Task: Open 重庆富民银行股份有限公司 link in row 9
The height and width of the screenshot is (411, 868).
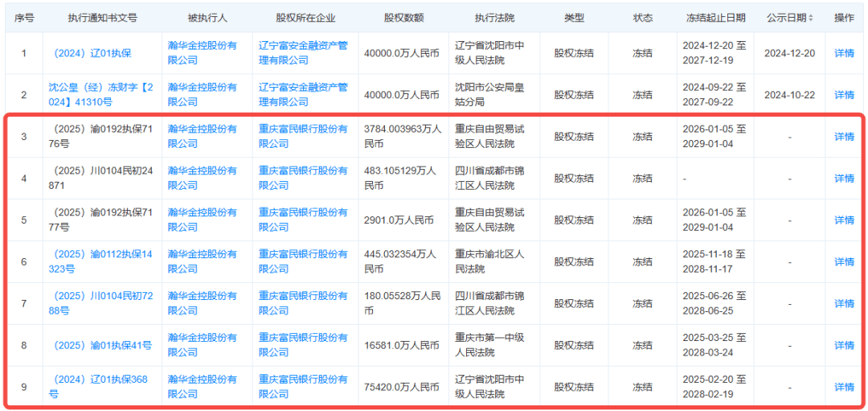Action: coord(303,387)
